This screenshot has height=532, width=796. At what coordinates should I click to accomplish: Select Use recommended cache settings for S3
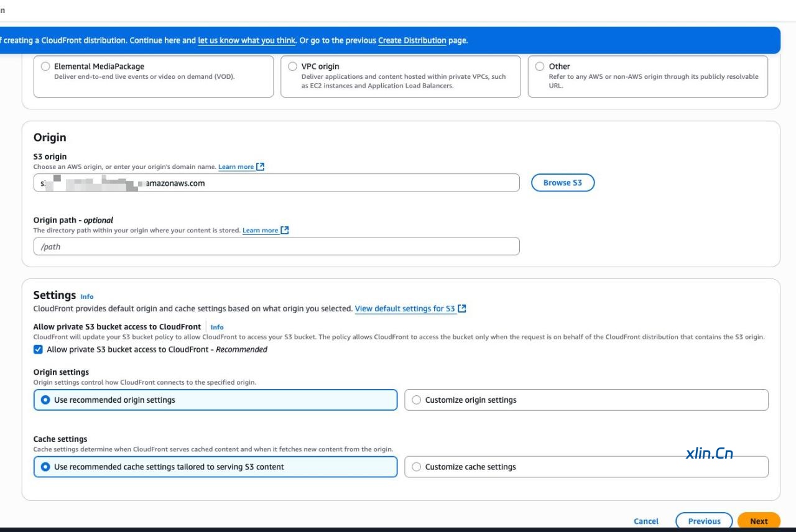coord(45,467)
